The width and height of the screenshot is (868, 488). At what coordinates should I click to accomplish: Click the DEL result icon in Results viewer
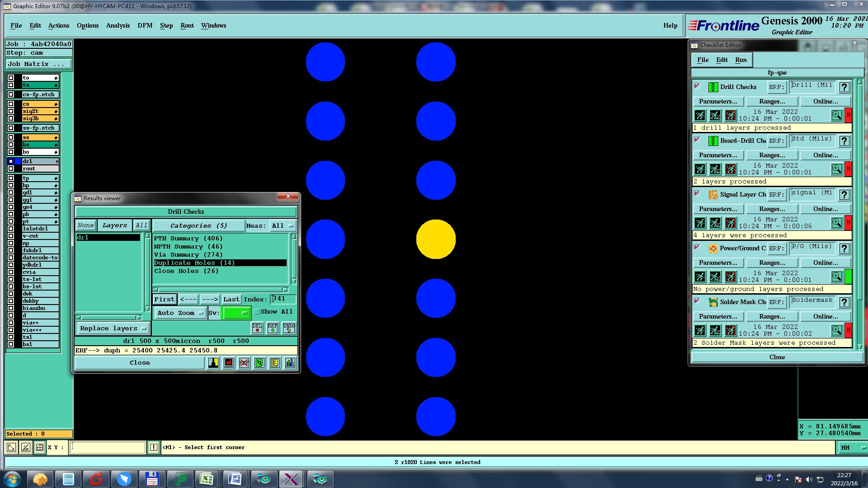click(x=257, y=328)
